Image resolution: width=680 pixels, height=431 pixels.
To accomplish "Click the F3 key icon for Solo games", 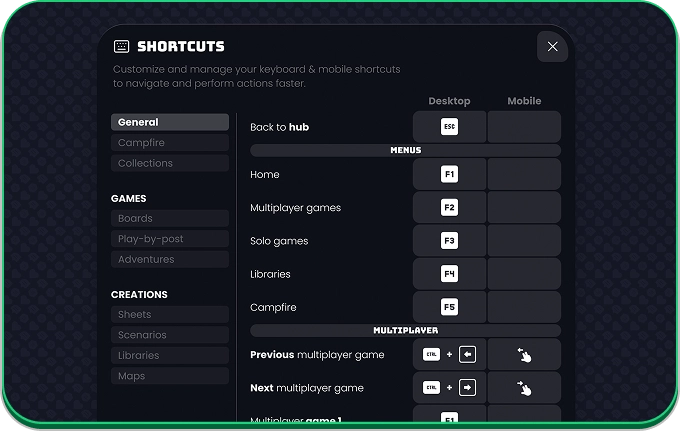I will point(449,241).
